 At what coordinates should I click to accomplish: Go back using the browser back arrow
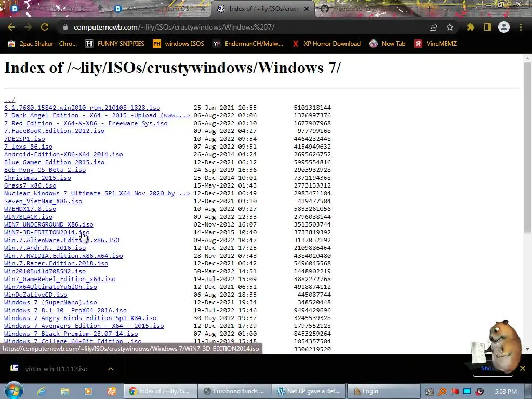[x=11, y=27]
